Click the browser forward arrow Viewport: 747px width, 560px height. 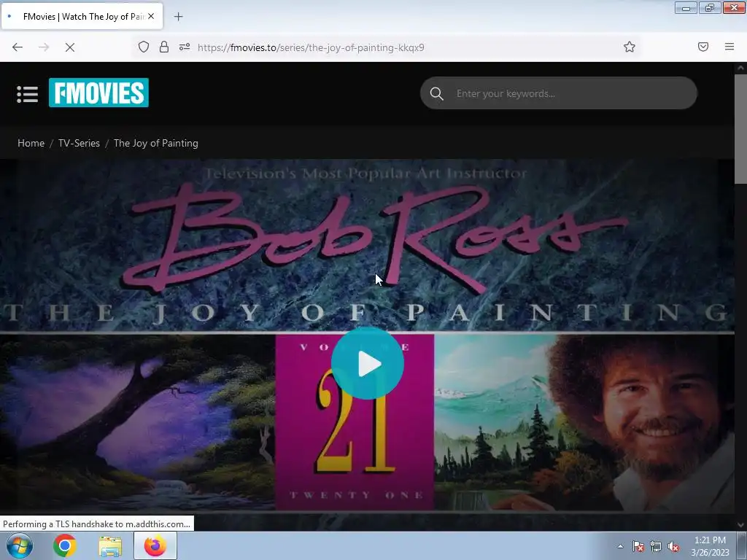(44, 47)
